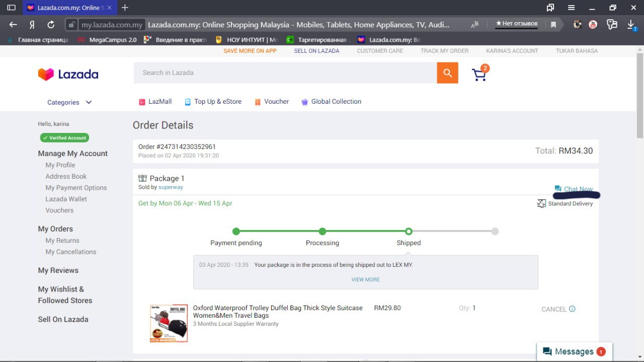Viewport: 644px width, 362px height.
Task: Open the Messages button
Action: [x=574, y=351]
